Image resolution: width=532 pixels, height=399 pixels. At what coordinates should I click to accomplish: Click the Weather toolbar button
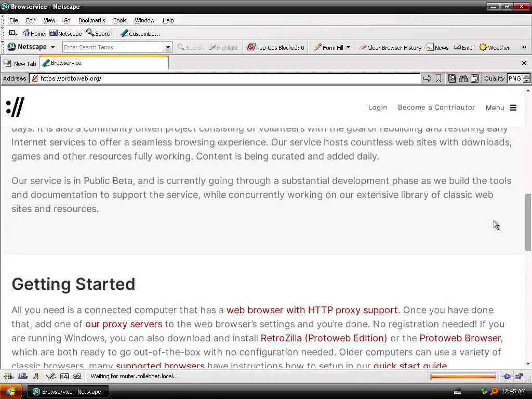495,47
